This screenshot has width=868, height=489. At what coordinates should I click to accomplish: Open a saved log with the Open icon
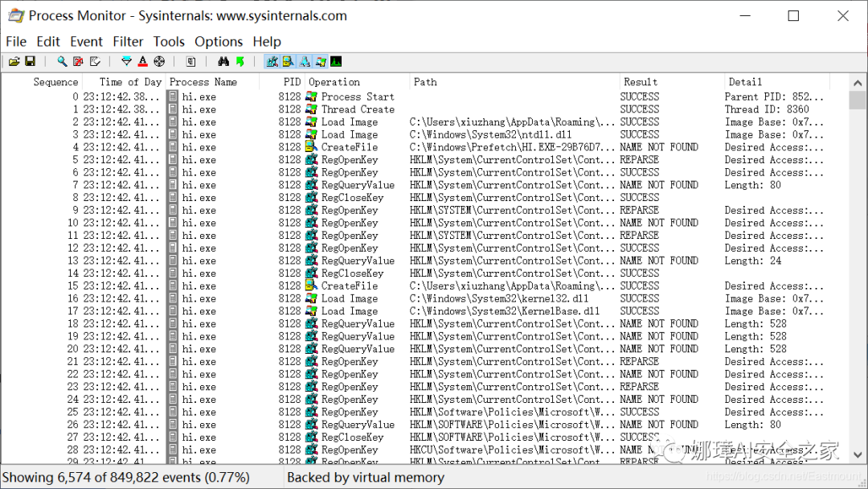point(14,61)
